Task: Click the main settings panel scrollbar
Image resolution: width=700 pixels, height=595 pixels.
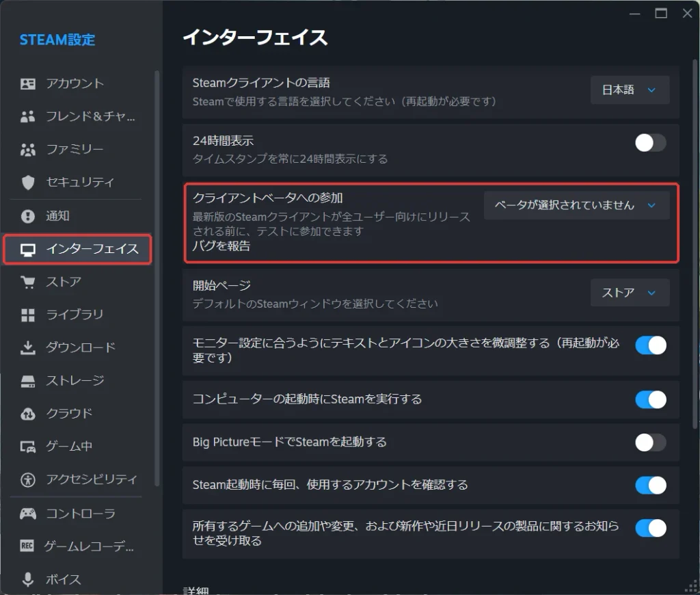Action: pyautogui.click(x=695, y=243)
